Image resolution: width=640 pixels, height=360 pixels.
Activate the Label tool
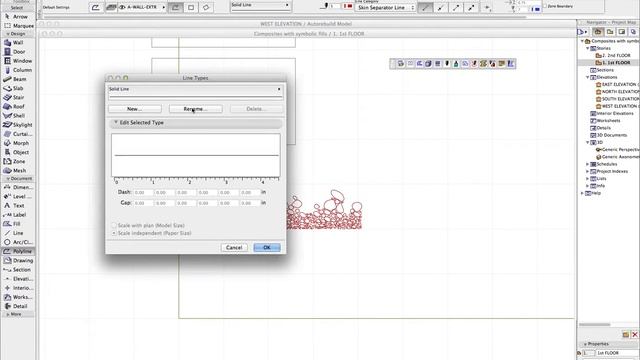tap(18, 215)
